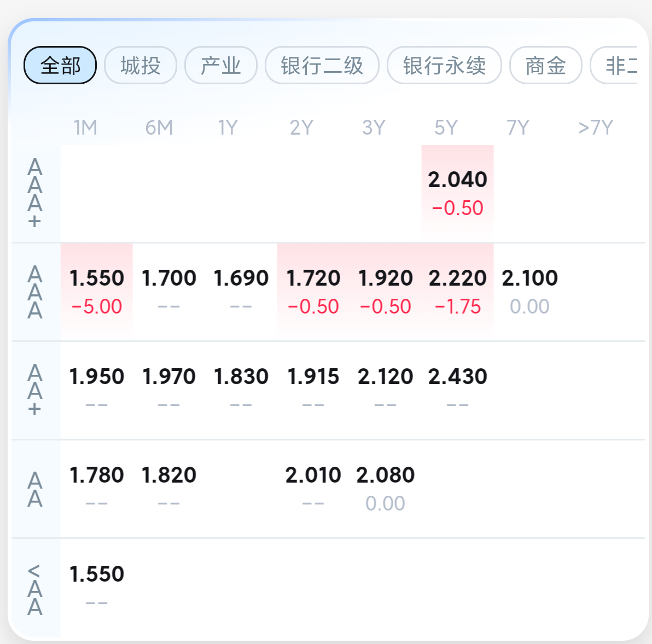Open the AAA+ 5Y cell showing 2.040

tap(457, 193)
